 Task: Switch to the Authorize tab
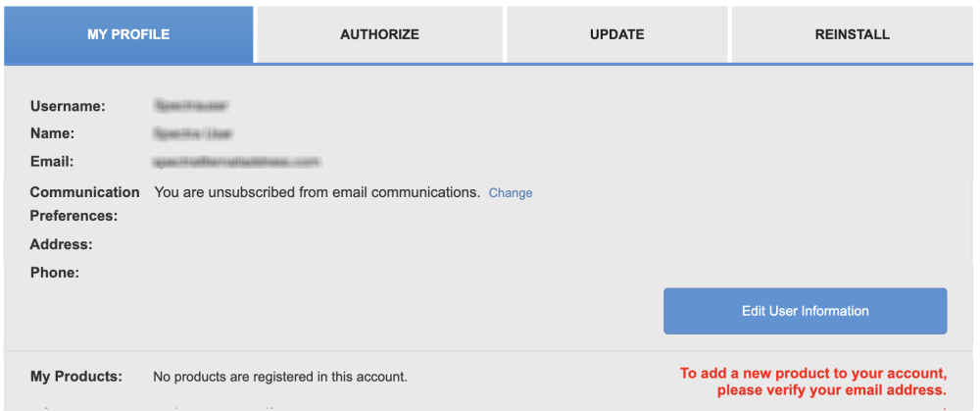(379, 34)
